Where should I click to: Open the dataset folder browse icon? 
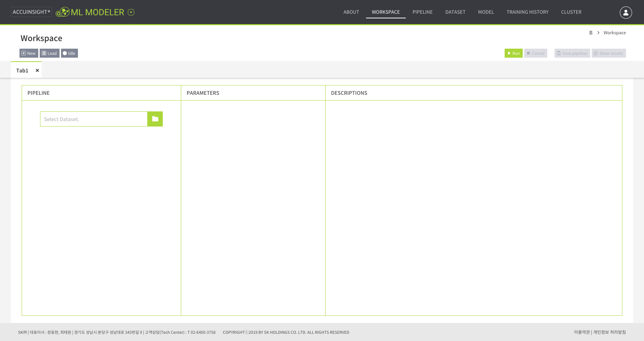coord(155,119)
